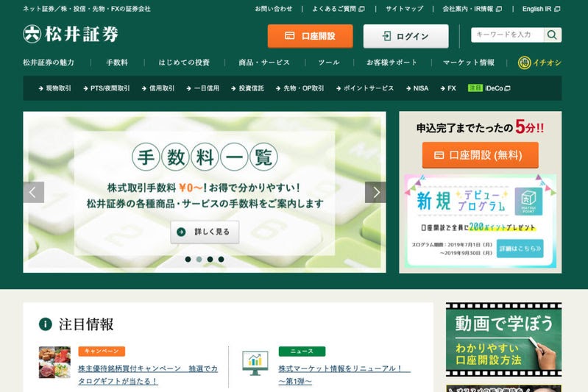Open サイトマップ link
Viewport: 588px width, 392px height.
[x=404, y=9]
